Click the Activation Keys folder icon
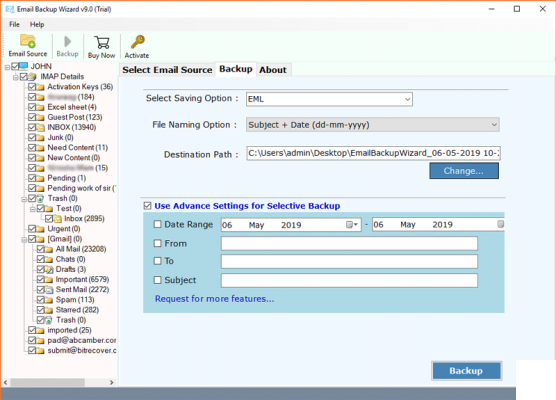Viewport: 556px width, 400px height. [x=40, y=87]
